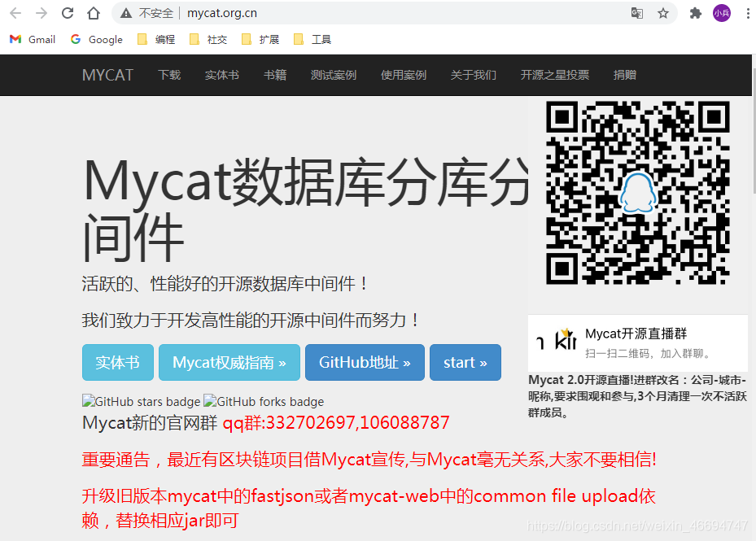Click the Mycat权威指南 button
756x541 pixels.
pyautogui.click(x=229, y=363)
